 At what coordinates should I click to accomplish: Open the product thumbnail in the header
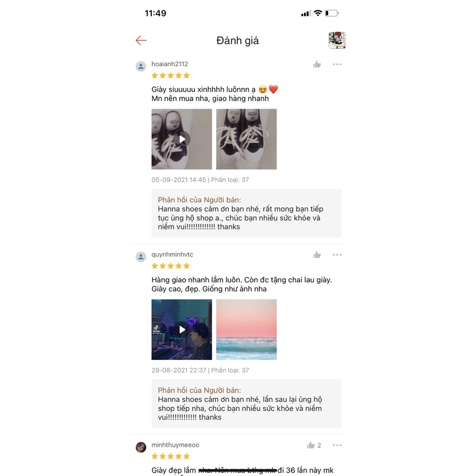click(337, 40)
